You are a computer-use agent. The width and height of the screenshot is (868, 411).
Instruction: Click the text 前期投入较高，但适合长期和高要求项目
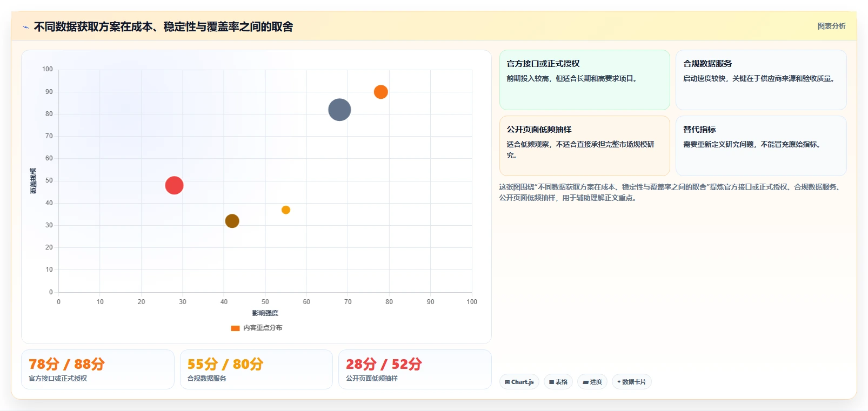pos(573,78)
